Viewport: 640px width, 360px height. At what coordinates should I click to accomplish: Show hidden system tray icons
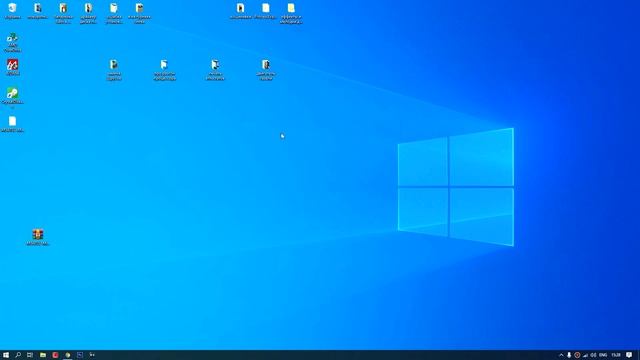tap(561, 355)
